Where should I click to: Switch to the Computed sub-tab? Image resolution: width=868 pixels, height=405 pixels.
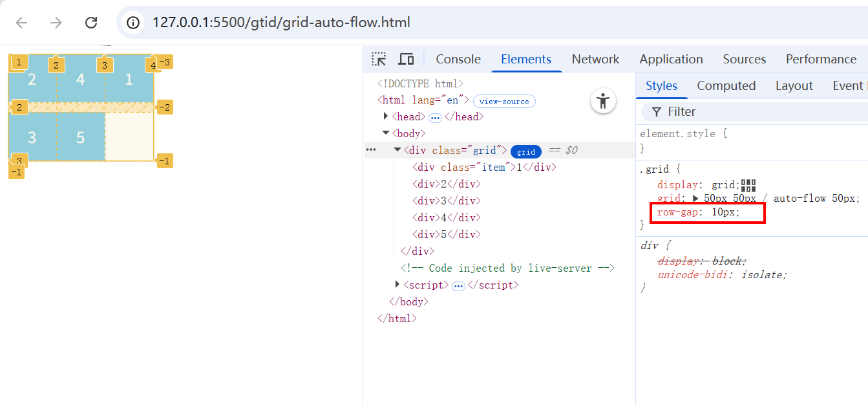coord(726,86)
